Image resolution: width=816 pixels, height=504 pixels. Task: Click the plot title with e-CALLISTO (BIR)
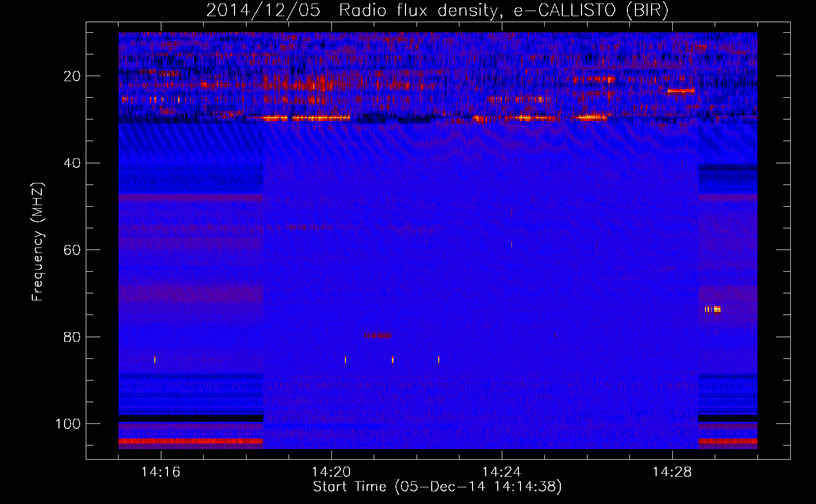(437, 11)
